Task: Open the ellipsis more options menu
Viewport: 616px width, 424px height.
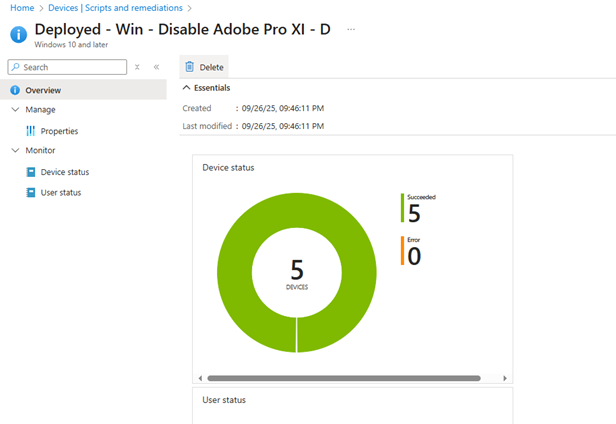Action: click(351, 29)
